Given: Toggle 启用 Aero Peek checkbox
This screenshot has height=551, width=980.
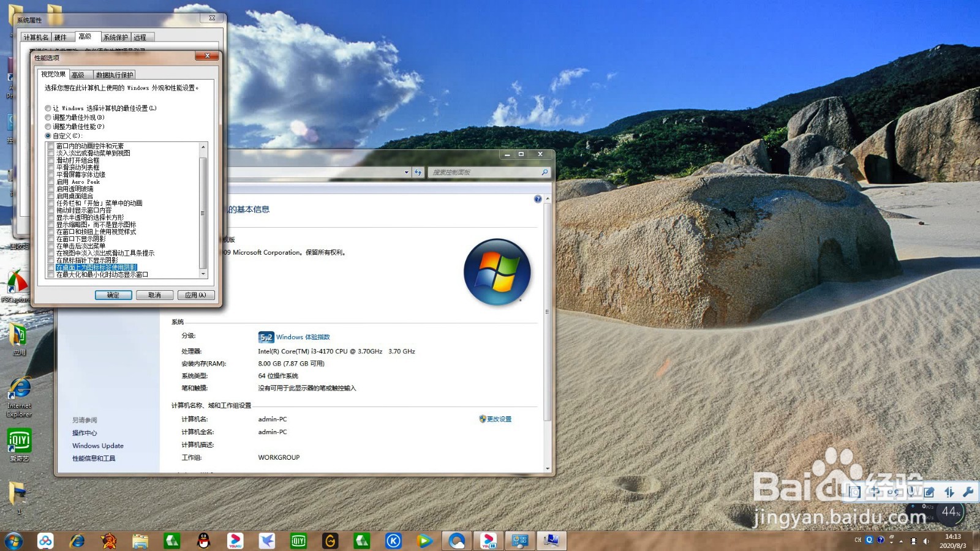Looking at the screenshot, I should coord(51,182).
